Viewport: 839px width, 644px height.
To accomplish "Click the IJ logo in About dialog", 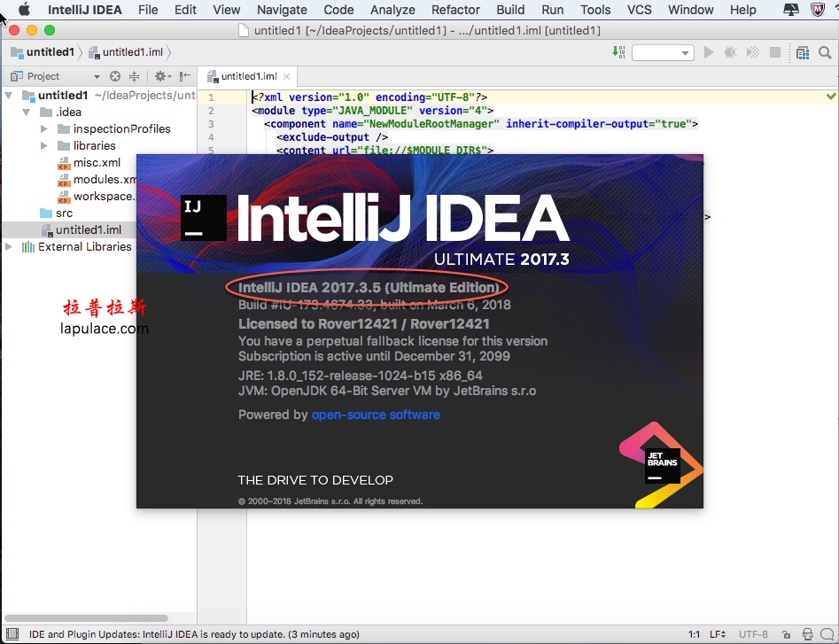I will pyautogui.click(x=204, y=217).
